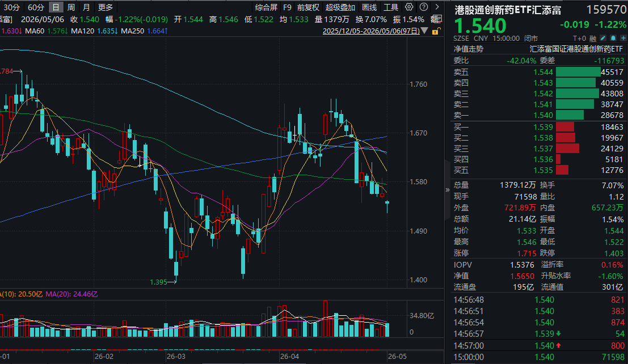The width and height of the screenshot is (628, 364).
Task: Select 卖四 ask price 1.543
Action: 543,83
